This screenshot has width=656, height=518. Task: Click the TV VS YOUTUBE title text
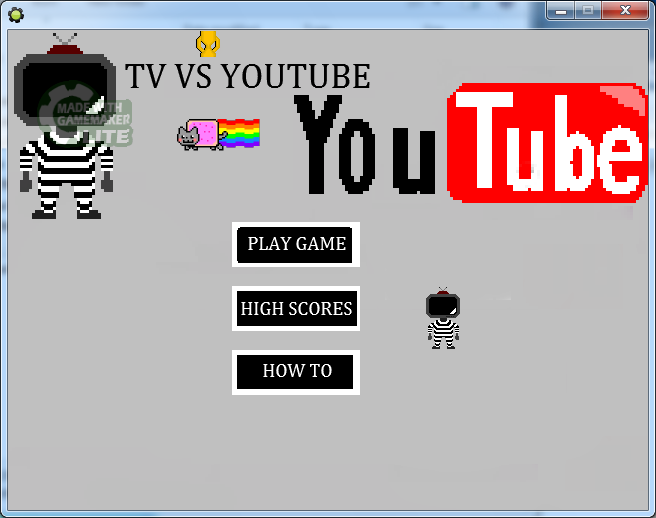coord(248,77)
